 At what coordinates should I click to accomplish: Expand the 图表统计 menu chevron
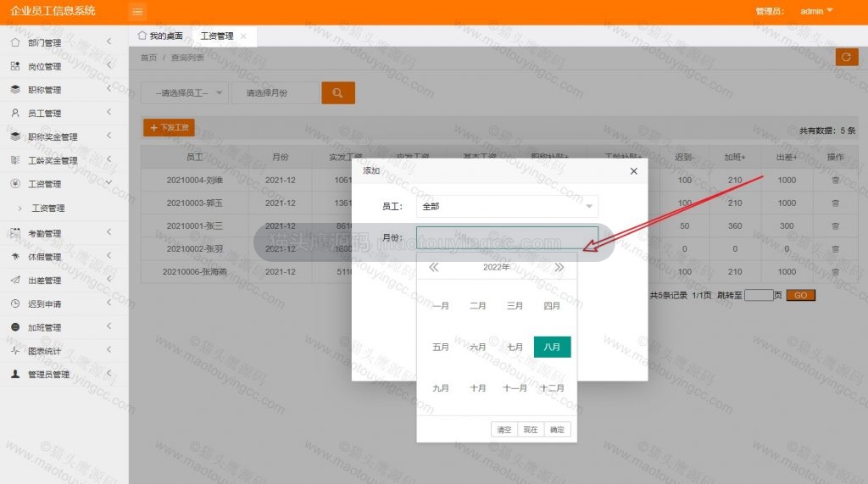click(109, 349)
